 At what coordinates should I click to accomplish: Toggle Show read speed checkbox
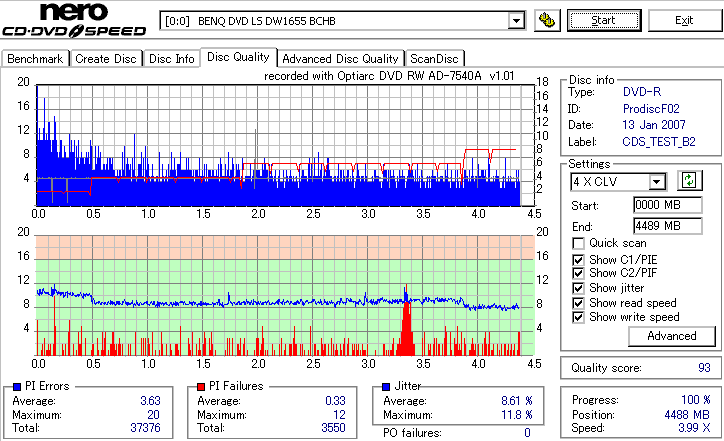click(578, 303)
